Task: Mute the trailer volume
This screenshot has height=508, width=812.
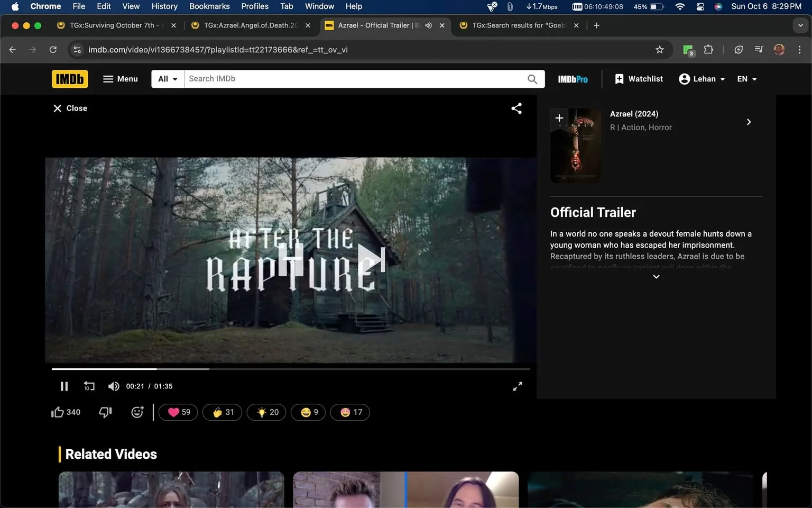Action: click(x=114, y=386)
